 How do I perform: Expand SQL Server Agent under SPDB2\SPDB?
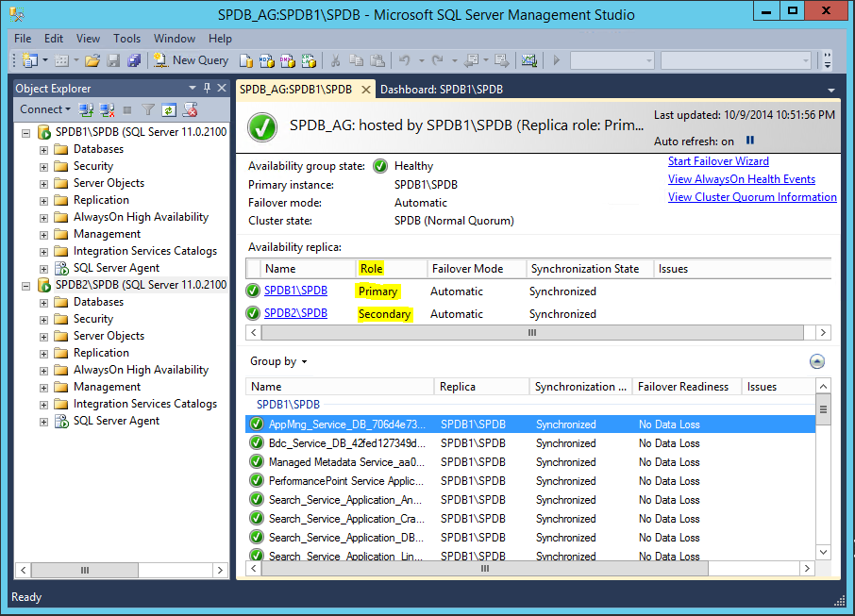(43, 422)
